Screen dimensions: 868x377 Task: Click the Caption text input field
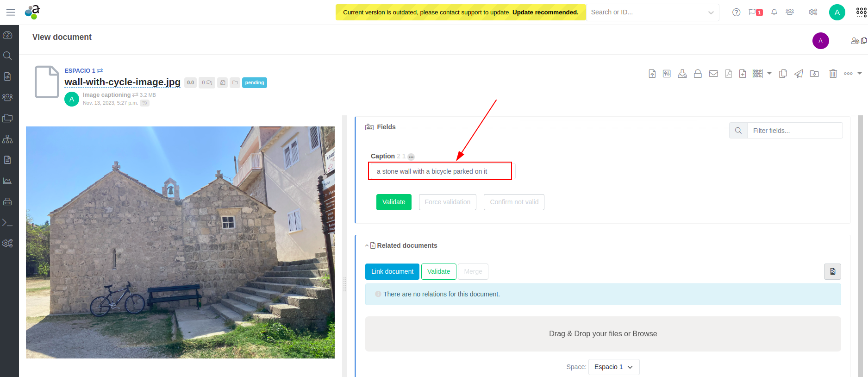point(442,171)
